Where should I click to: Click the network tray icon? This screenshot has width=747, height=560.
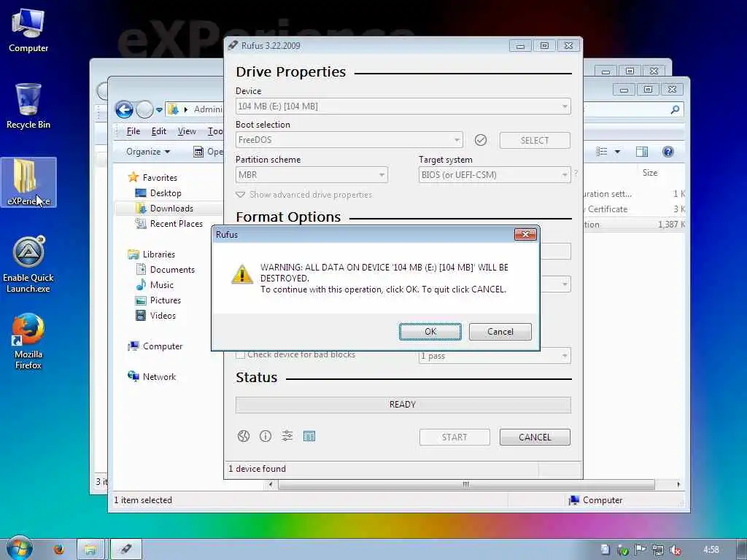point(658,550)
